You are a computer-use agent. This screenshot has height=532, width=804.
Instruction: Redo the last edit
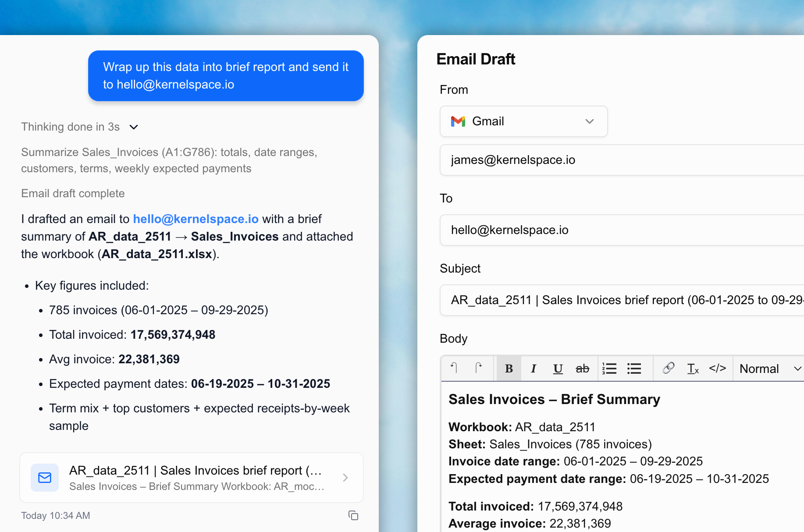(479, 368)
